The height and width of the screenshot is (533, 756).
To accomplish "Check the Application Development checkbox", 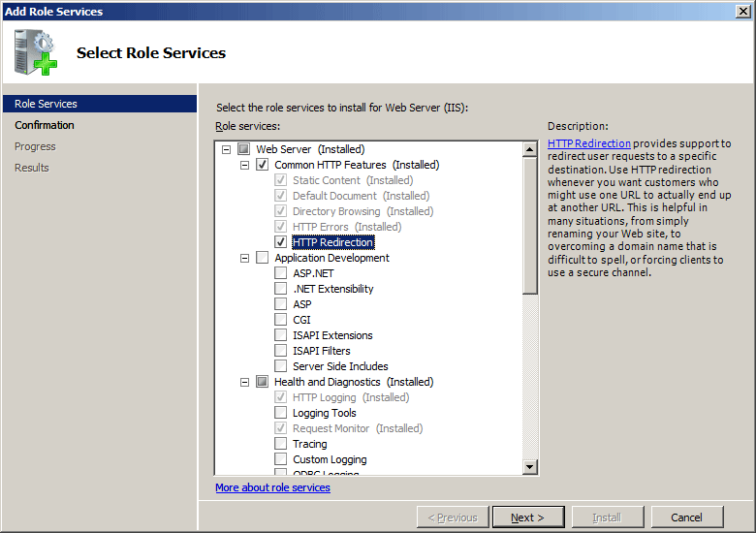I will [x=263, y=258].
